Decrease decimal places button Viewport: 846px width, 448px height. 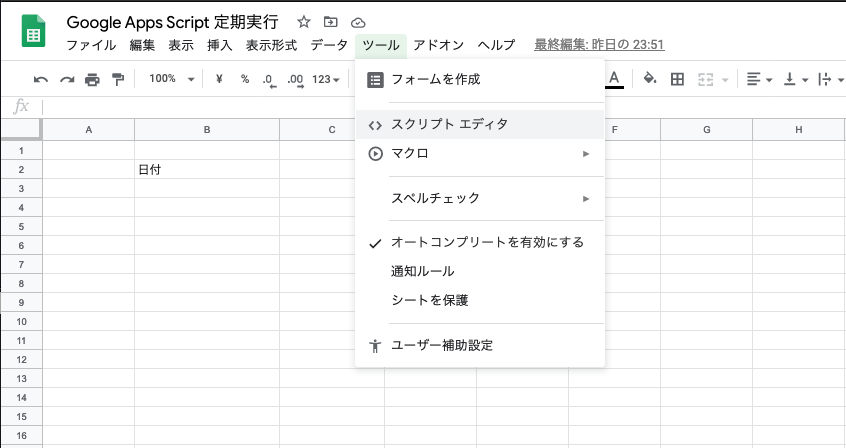(269, 80)
